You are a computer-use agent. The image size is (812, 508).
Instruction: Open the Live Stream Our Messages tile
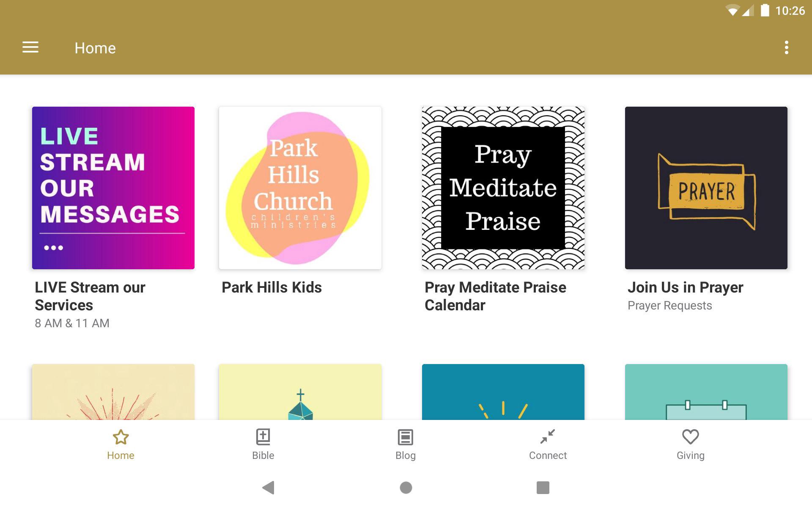click(x=113, y=188)
